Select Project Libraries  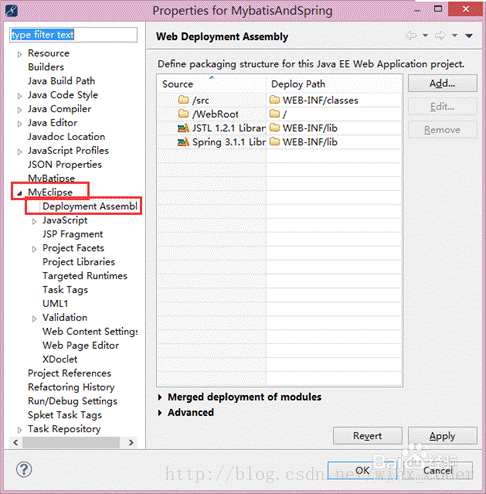[x=79, y=262]
